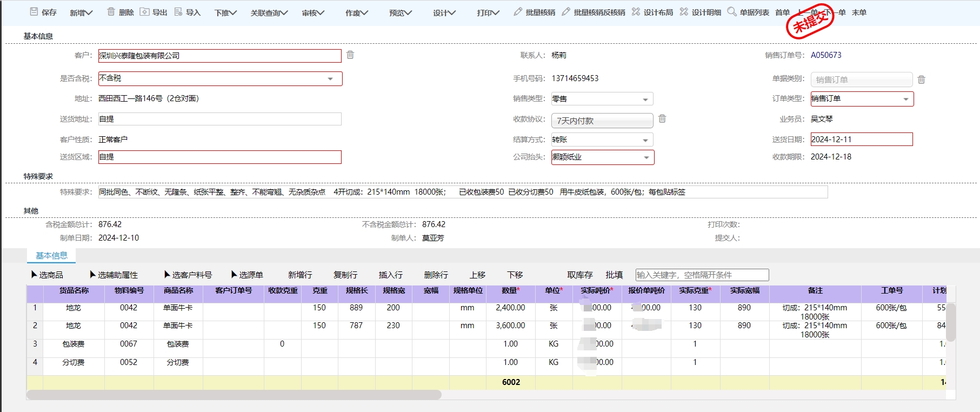This screenshot has height=412, width=980.
Task: Click the Save (保存) toolbar icon
Action: tap(34, 12)
